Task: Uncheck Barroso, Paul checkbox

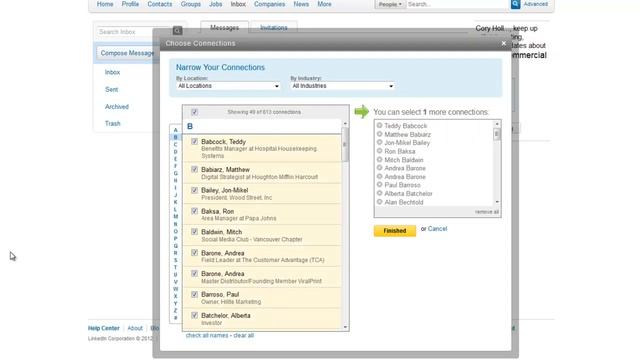Action: click(194, 294)
